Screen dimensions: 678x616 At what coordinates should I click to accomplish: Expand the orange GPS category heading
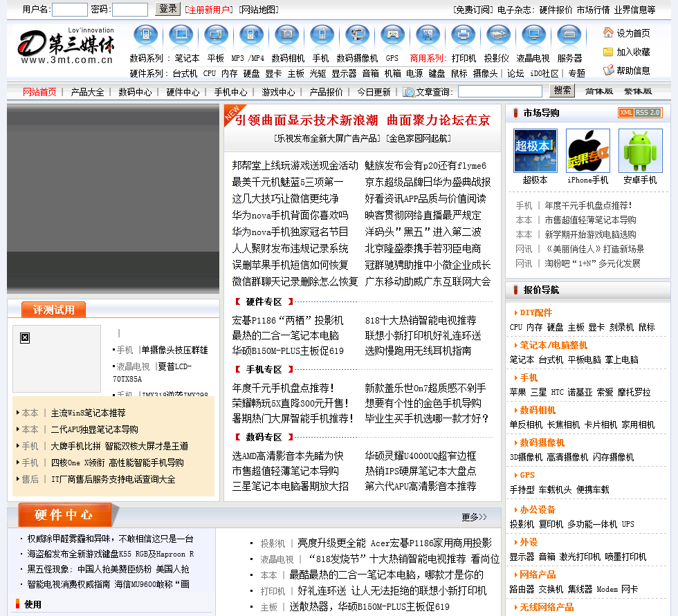[x=527, y=475]
